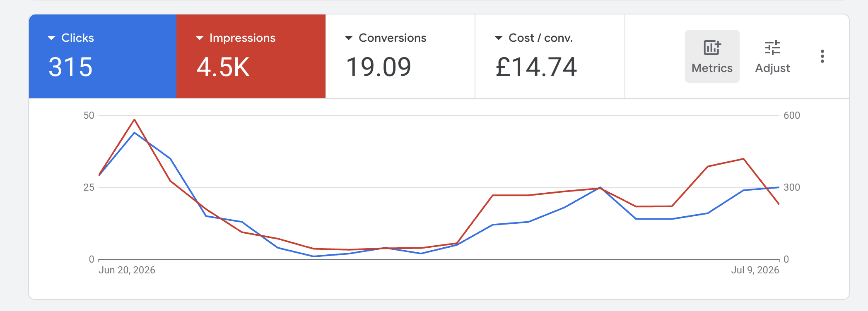
Task: Click the blue clicks line peak point
Action: click(135, 133)
